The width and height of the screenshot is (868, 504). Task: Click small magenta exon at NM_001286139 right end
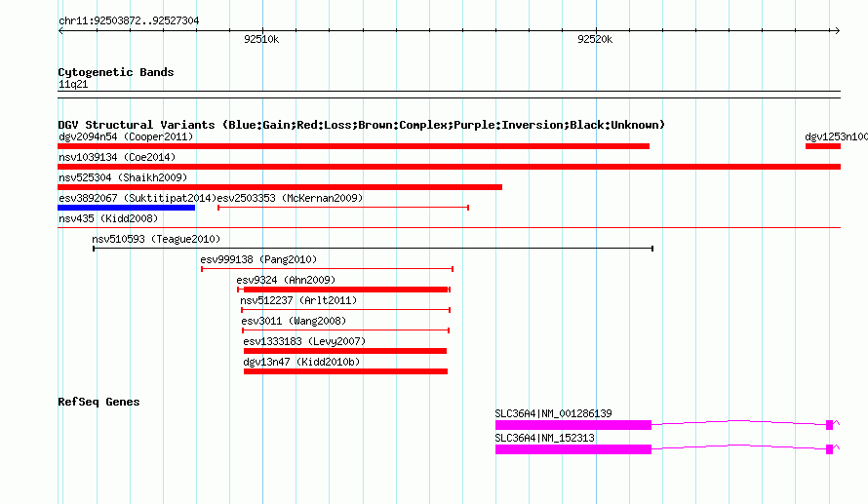click(x=829, y=425)
